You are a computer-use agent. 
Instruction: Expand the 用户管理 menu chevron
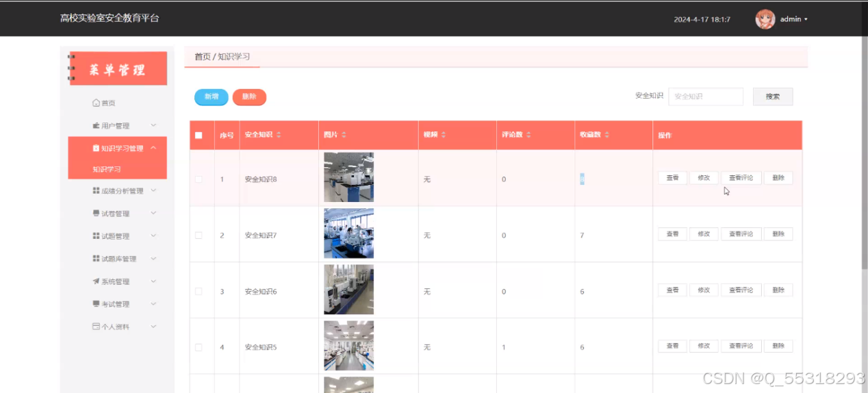[x=153, y=125]
